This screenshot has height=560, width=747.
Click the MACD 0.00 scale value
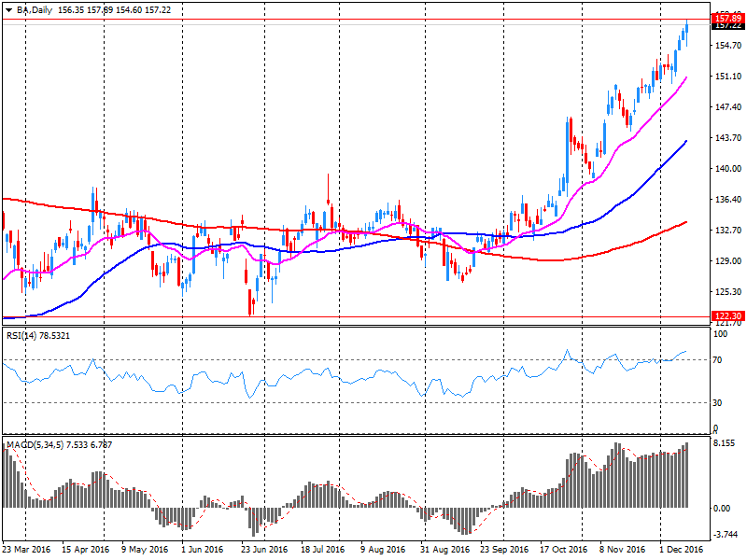722,508
